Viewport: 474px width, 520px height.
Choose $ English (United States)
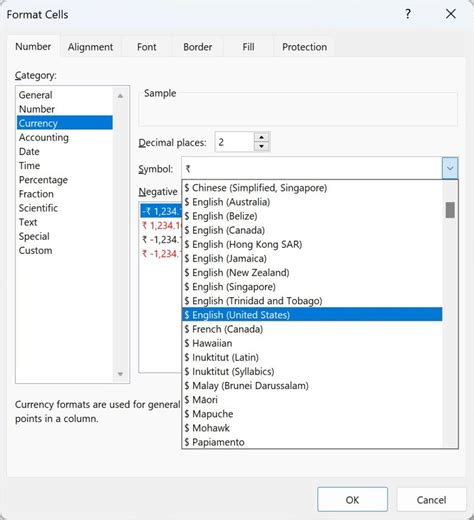click(x=312, y=315)
